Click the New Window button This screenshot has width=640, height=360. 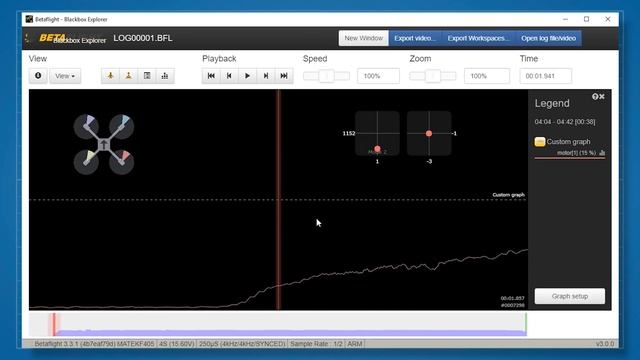pos(364,38)
